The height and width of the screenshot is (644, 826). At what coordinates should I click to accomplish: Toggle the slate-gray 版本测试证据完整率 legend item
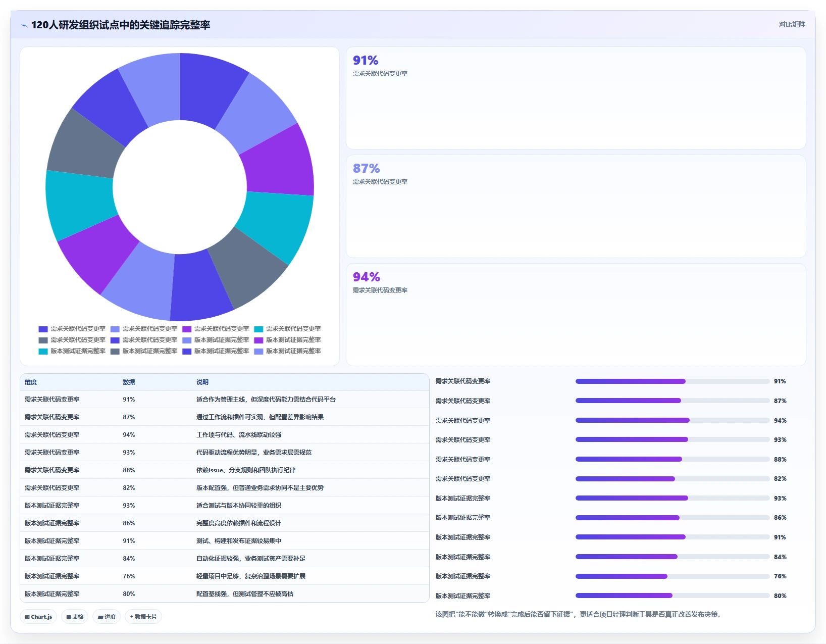pos(144,351)
